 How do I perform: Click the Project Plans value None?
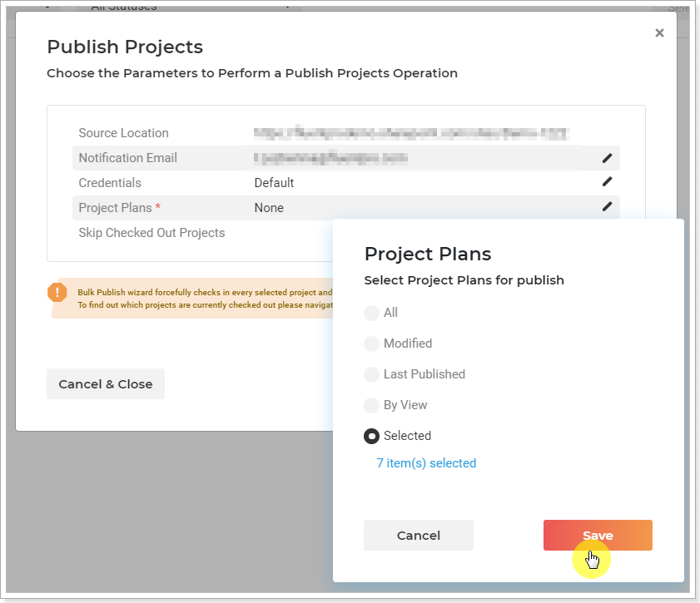click(x=269, y=208)
